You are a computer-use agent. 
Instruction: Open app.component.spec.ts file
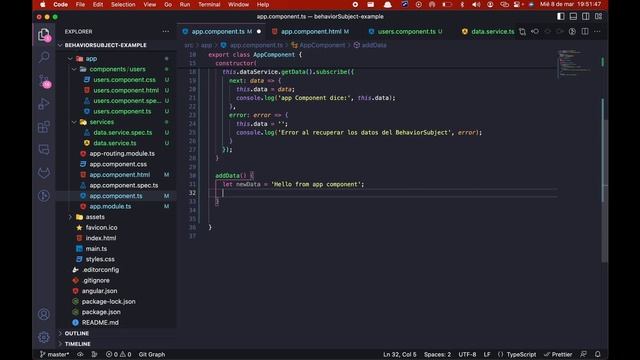pos(123,185)
